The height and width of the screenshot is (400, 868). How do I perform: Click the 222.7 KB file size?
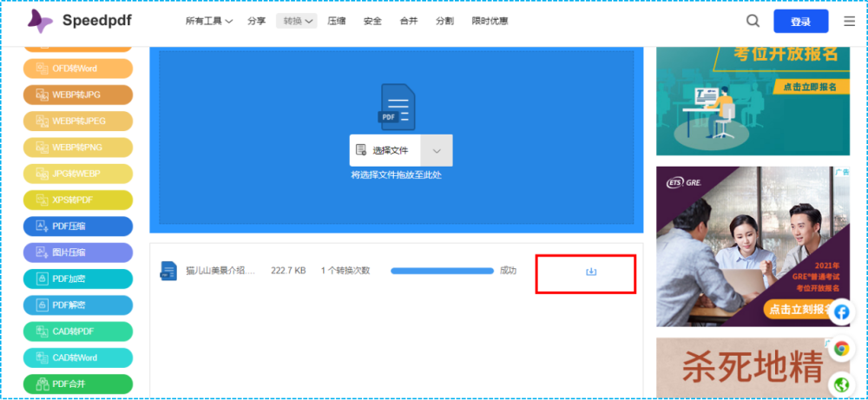[x=288, y=271]
